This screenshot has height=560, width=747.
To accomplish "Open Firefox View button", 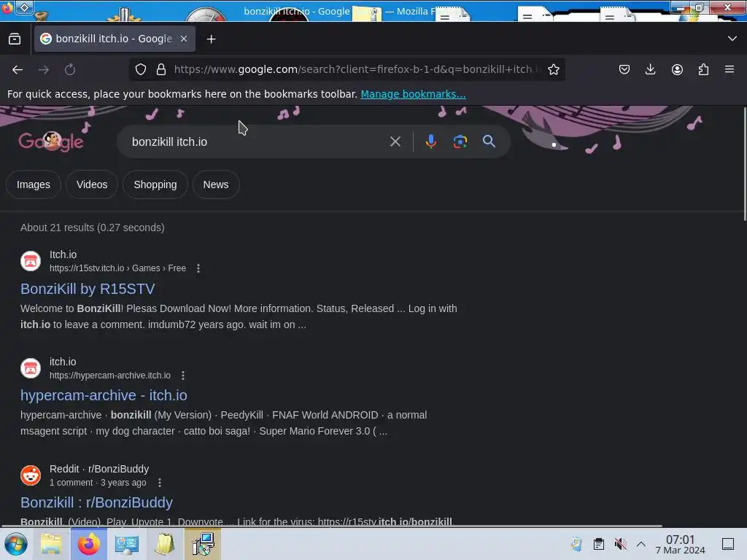I will (x=15, y=39).
